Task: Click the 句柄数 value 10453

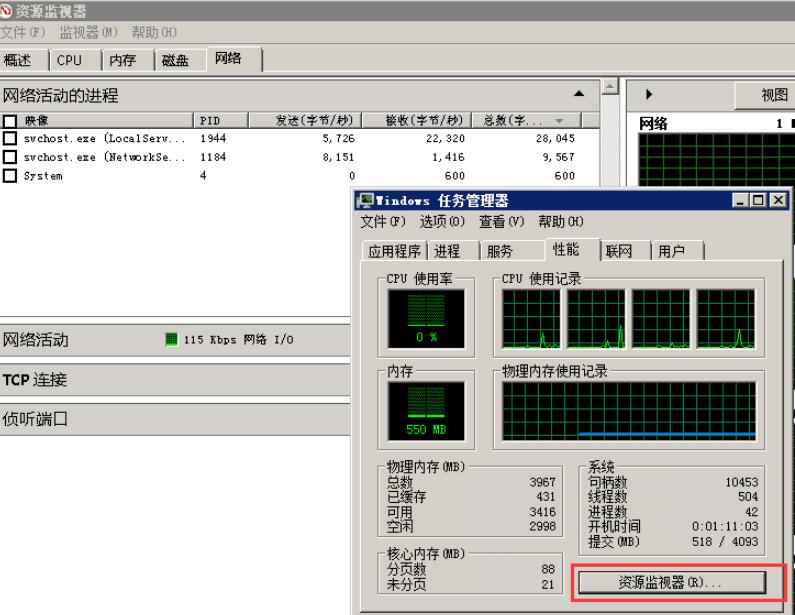Action: pyautogui.click(x=742, y=482)
